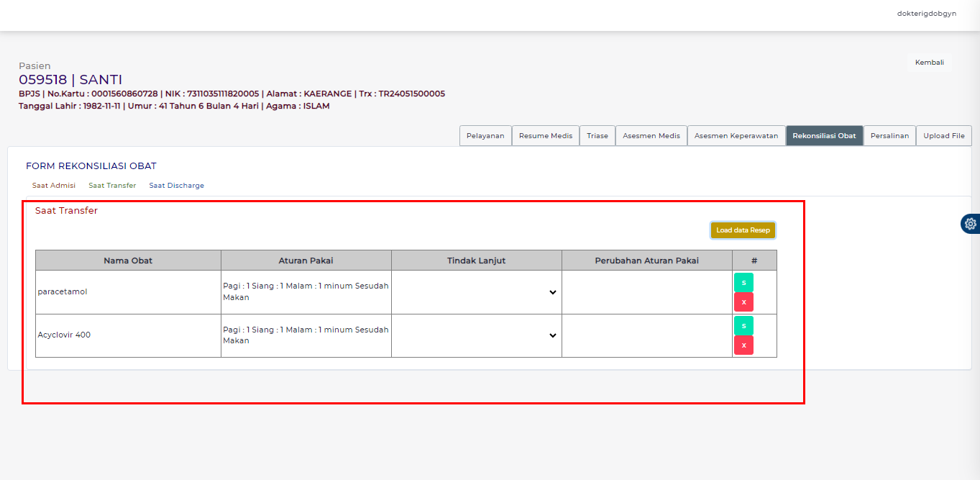The width and height of the screenshot is (980, 480).
Task: Select the Saat Admisi sub-tab
Action: coord(54,186)
